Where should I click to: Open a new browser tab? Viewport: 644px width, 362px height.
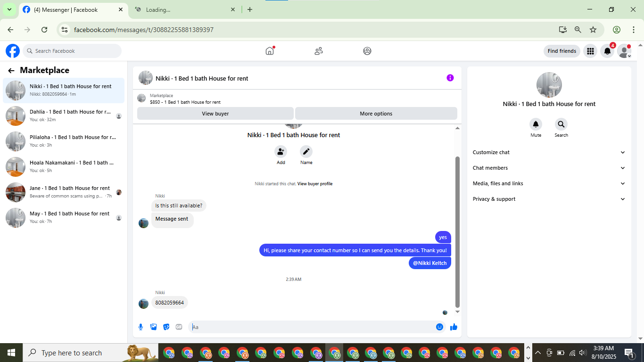tap(250, 9)
